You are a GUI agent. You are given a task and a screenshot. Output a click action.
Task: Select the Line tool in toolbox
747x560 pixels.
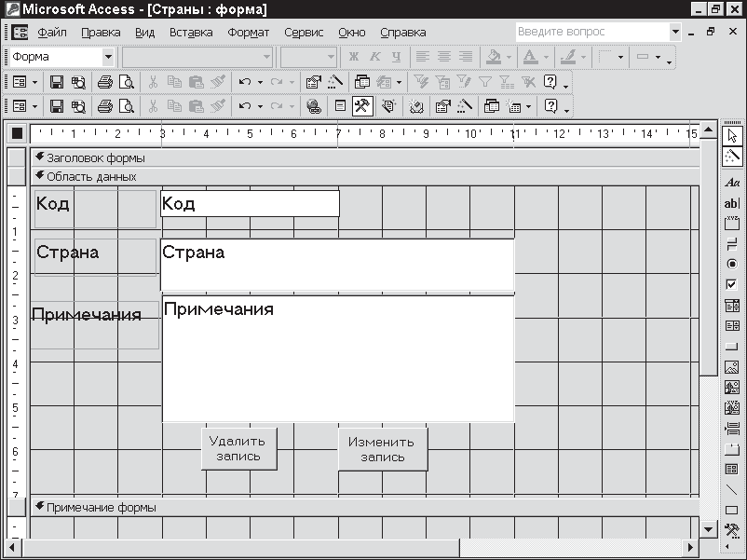732,489
